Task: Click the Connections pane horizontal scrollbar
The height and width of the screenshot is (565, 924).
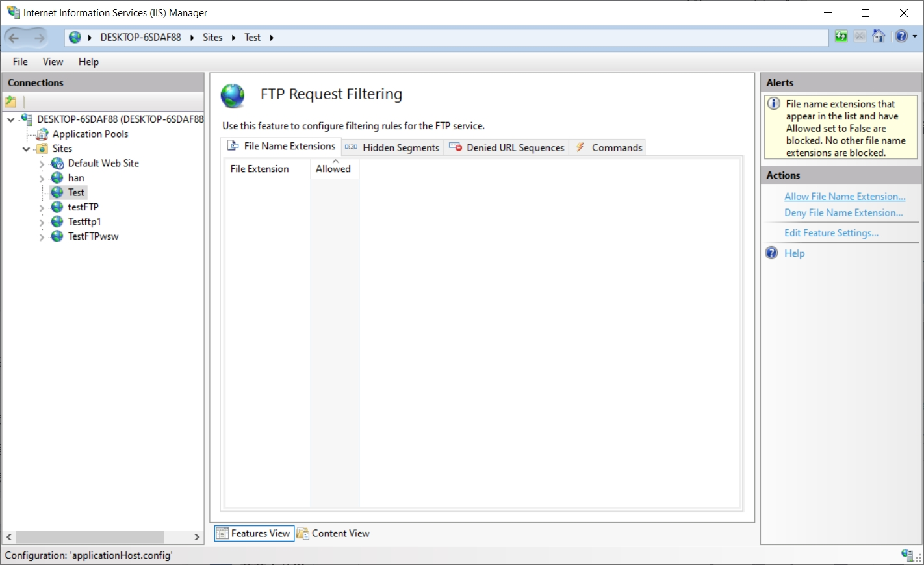Action: pyautogui.click(x=90, y=537)
